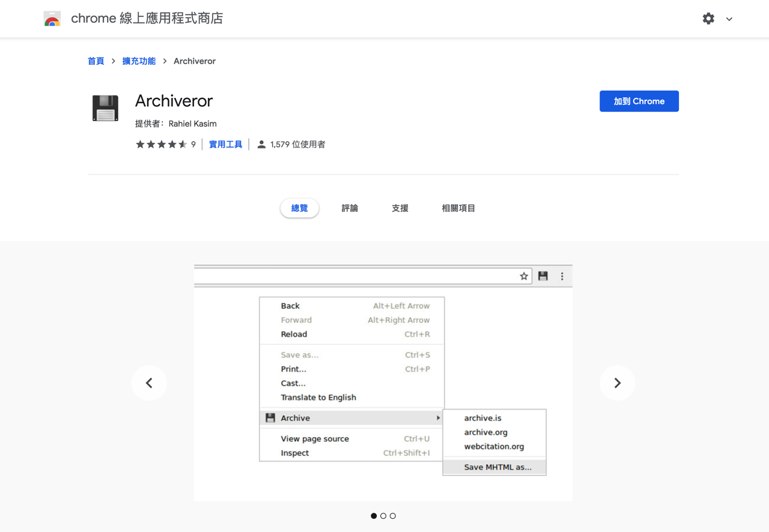Viewport: 769px width, 532px height.
Task: Select the first carousel dot
Action: [x=374, y=516]
